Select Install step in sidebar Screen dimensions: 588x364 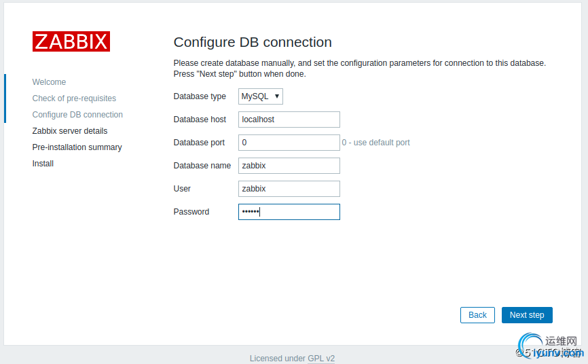tap(43, 164)
